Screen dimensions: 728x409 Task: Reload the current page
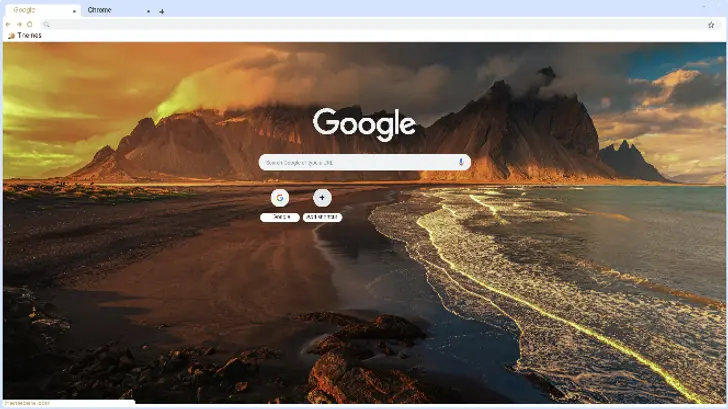point(29,24)
